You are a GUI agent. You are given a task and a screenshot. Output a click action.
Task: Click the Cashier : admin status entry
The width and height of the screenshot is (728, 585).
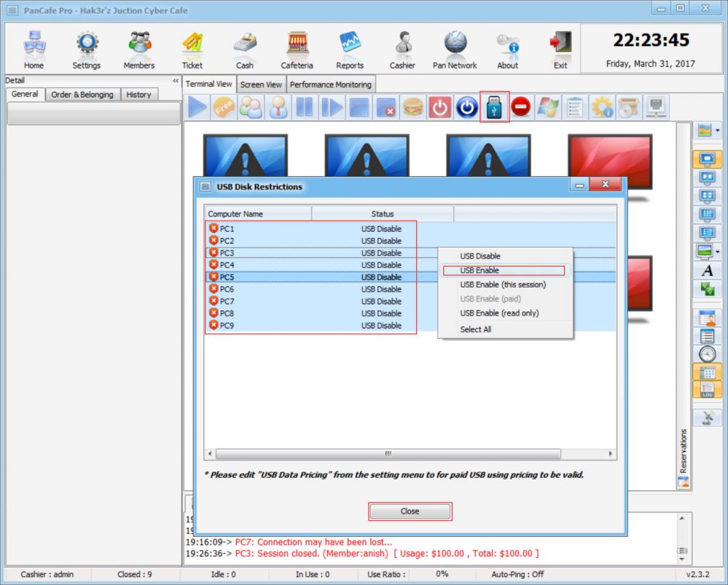(47, 574)
